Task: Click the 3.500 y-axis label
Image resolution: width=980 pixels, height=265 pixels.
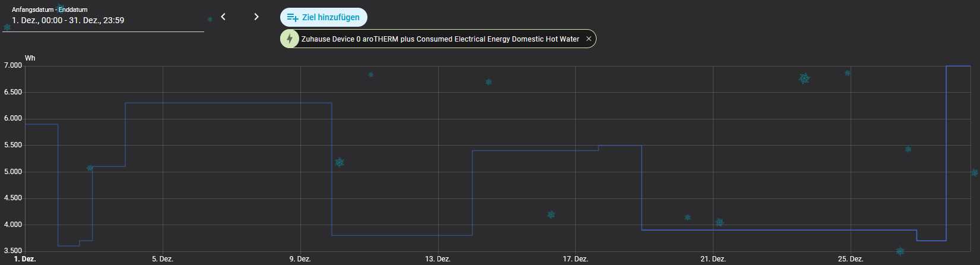Action: tap(13, 251)
